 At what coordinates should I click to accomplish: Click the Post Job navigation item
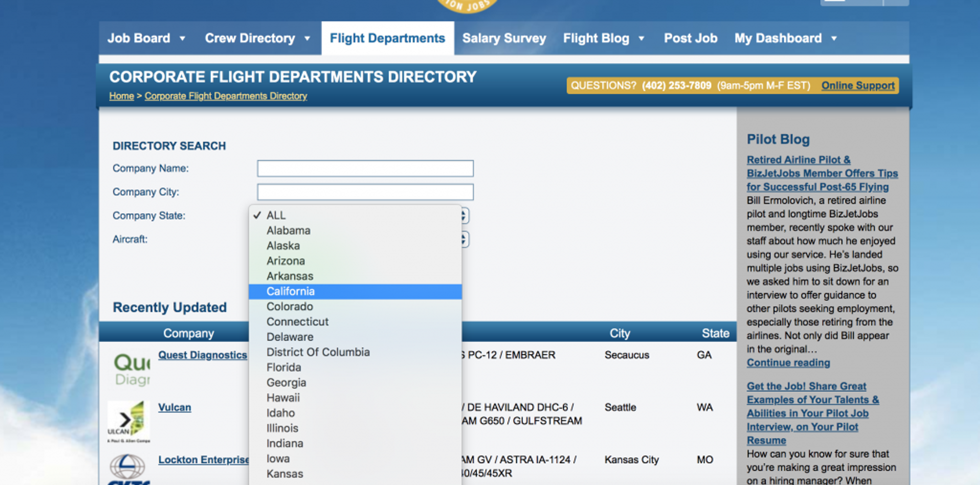(x=690, y=38)
